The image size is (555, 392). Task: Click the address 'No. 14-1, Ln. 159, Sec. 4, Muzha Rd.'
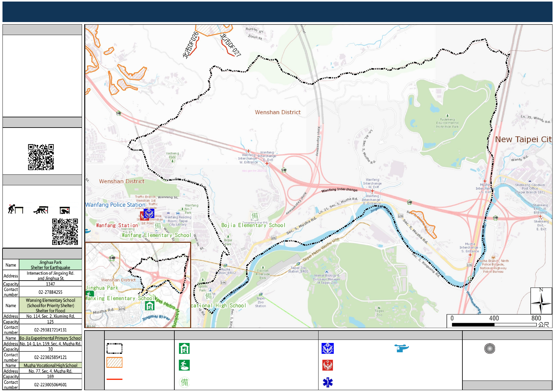tap(50, 344)
